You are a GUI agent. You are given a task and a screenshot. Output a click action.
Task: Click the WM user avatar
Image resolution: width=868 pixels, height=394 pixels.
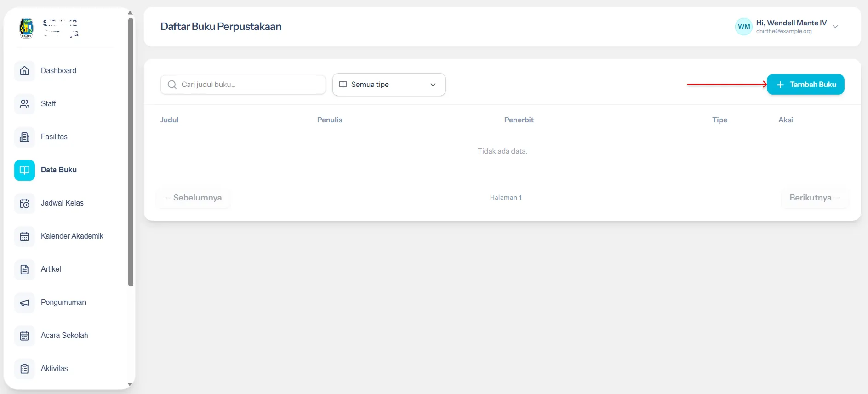(744, 27)
